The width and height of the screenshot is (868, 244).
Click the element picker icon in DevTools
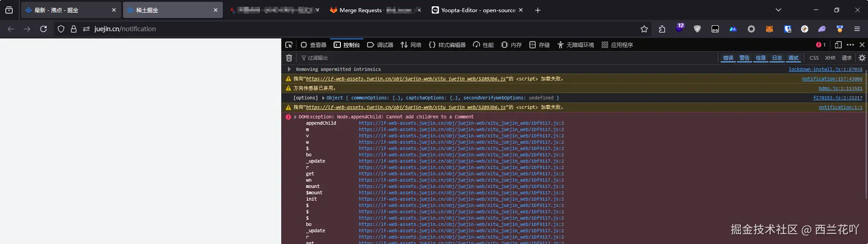289,45
